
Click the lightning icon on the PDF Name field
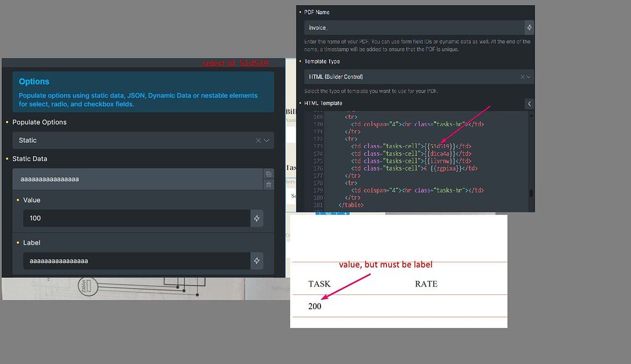click(x=529, y=27)
